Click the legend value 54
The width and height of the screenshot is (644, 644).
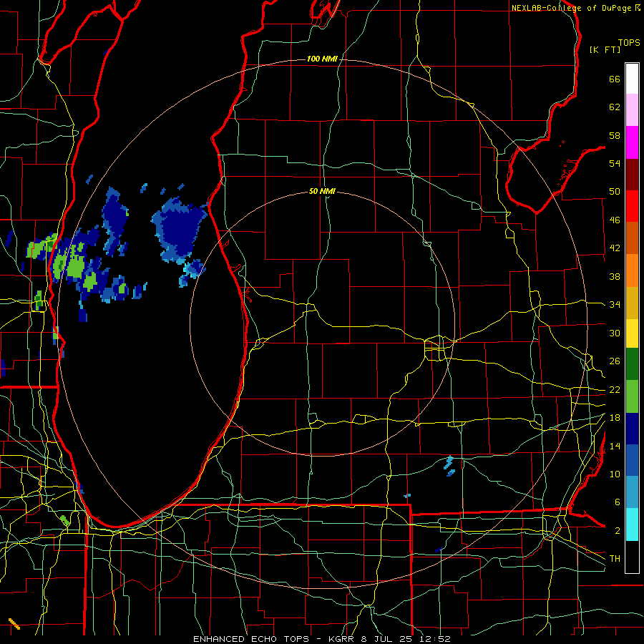[x=615, y=163]
